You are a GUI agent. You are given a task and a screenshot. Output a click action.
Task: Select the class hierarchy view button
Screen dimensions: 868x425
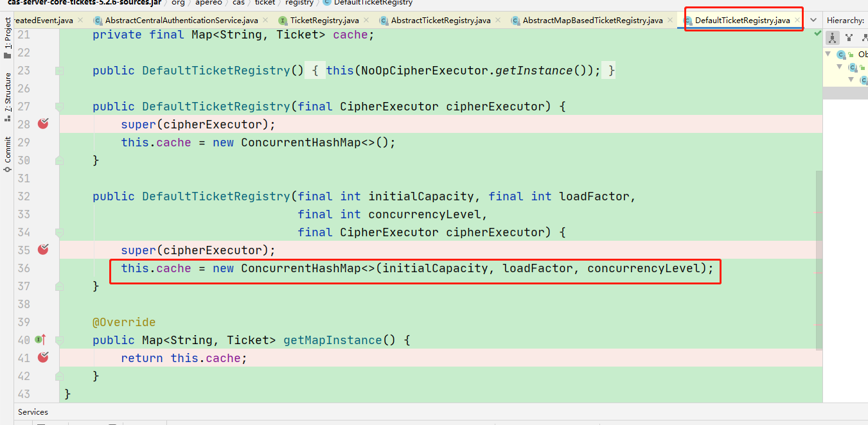[x=832, y=37]
